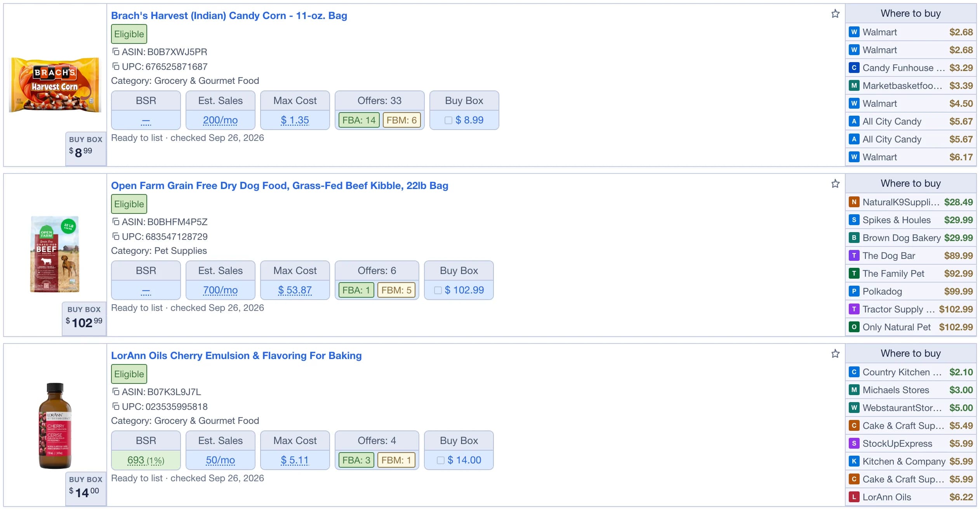Click Polkadog store icon
Image resolution: width=980 pixels, height=510 pixels.
coord(854,291)
